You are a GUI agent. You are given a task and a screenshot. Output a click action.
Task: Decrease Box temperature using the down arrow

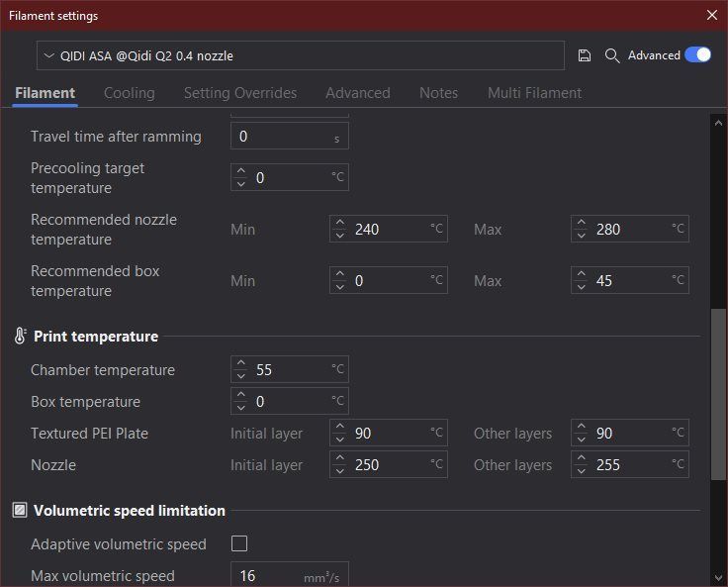[241, 408]
